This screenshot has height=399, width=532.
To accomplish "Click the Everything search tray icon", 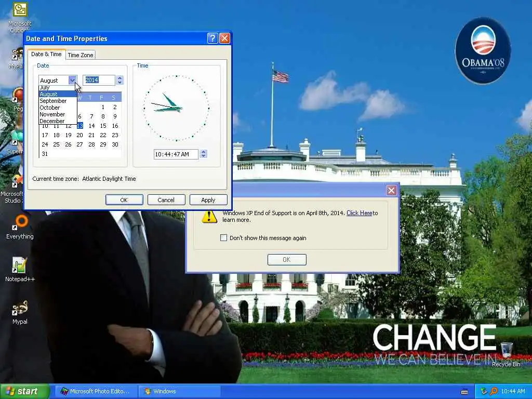I will coord(494,391).
